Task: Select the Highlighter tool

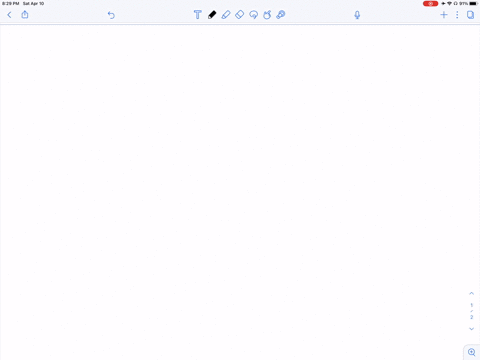Action: coord(226,15)
